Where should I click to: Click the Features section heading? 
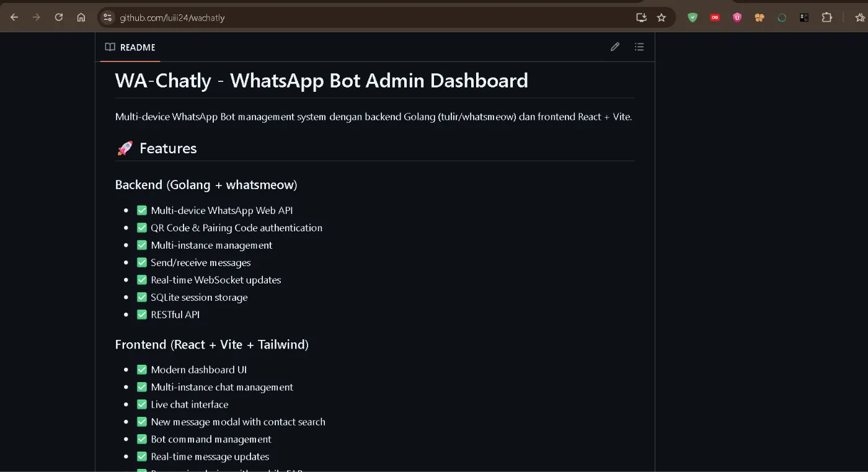click(156, 148)
